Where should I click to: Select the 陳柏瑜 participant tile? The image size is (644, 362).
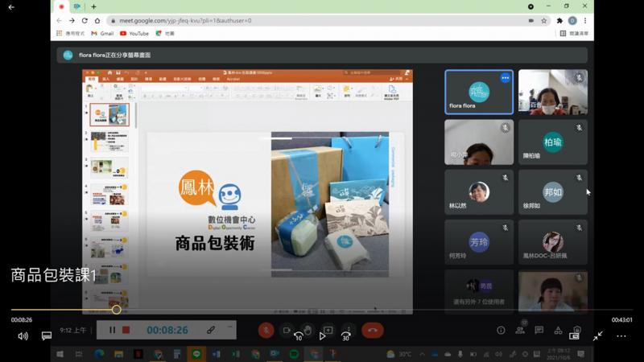pos(553,142)
